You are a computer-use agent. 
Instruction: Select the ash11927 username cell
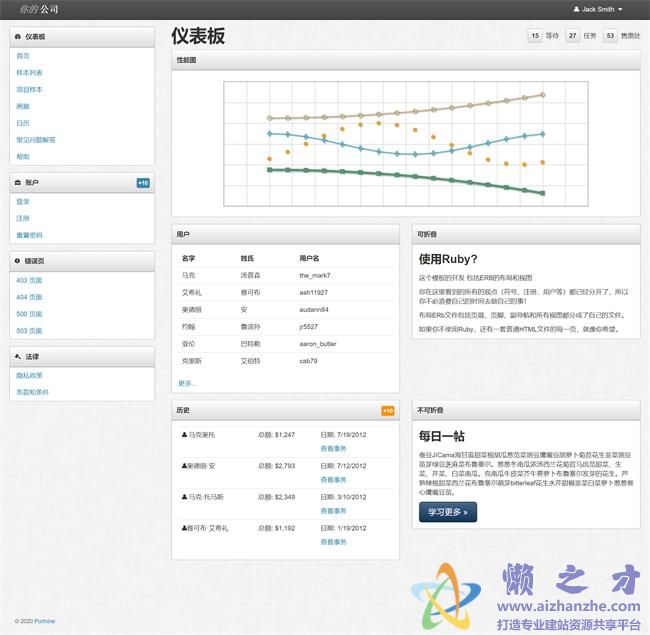[x=313, y=292]
